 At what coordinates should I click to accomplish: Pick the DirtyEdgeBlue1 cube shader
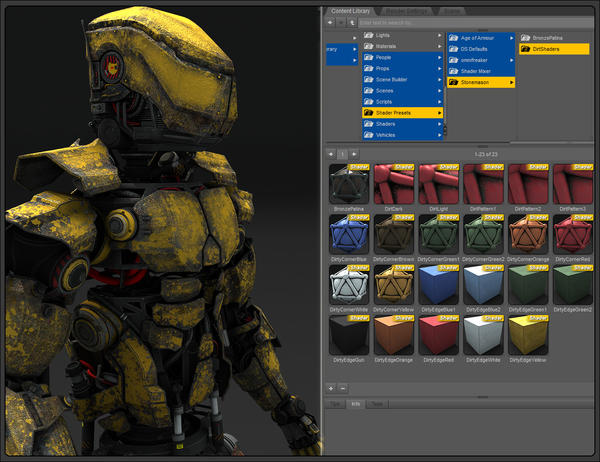point(439,285)
